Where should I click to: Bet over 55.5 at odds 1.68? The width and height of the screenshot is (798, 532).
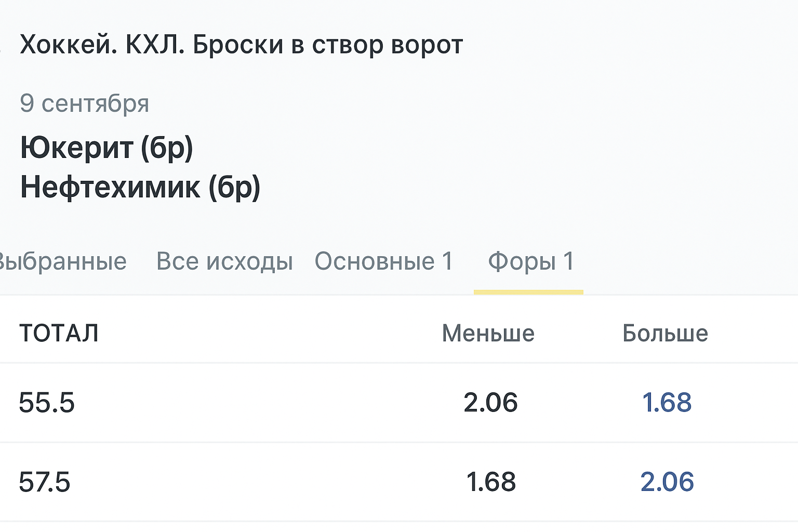667,403
